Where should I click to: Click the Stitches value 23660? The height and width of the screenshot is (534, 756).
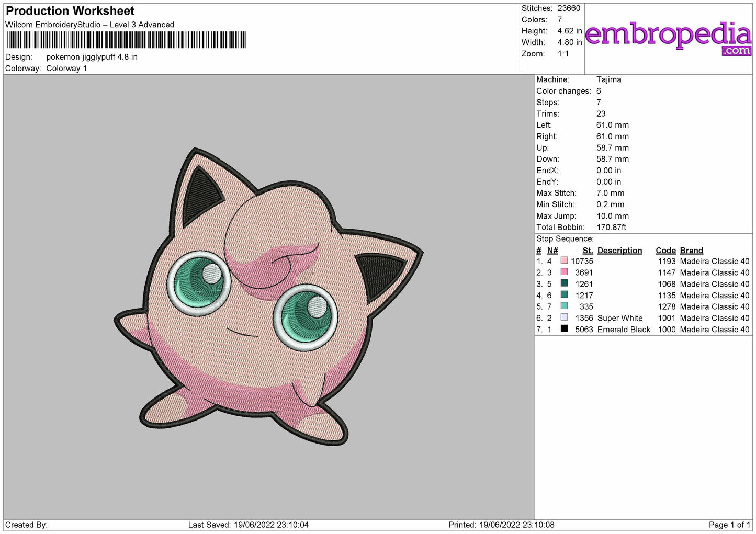pyautogui.click(x=569, y=8)
